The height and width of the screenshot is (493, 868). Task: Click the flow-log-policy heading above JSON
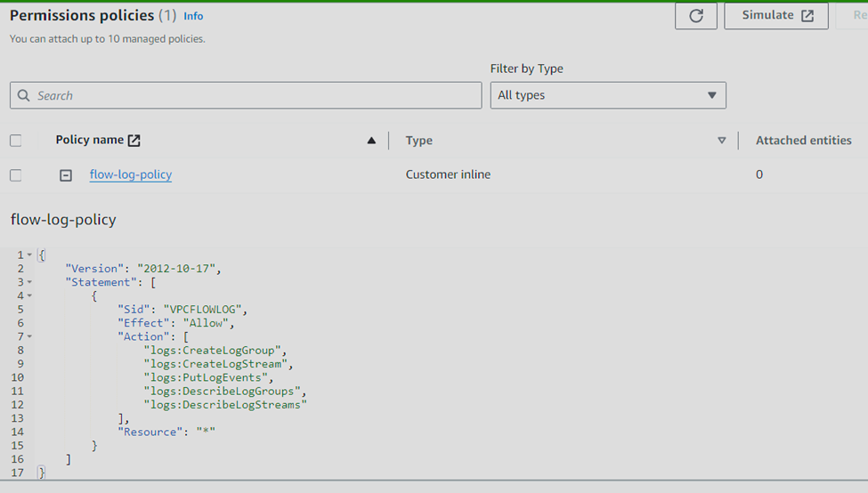[63, 220]
